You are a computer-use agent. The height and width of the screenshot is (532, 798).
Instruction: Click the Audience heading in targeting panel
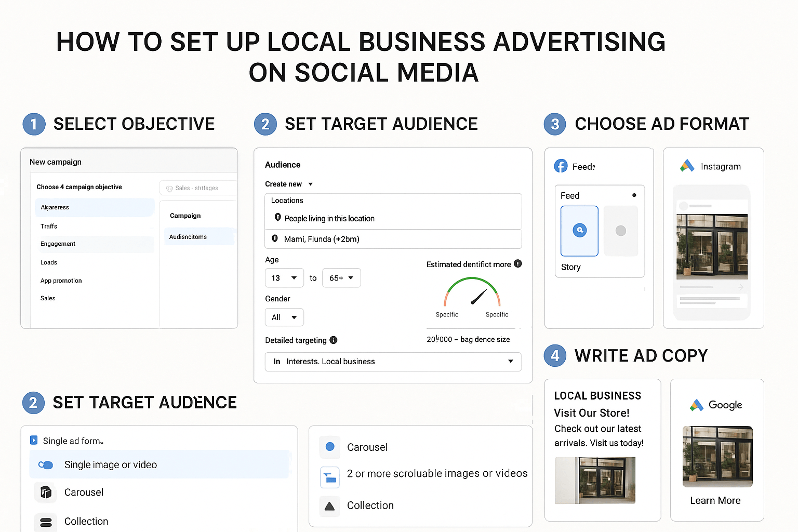[283, 165]
